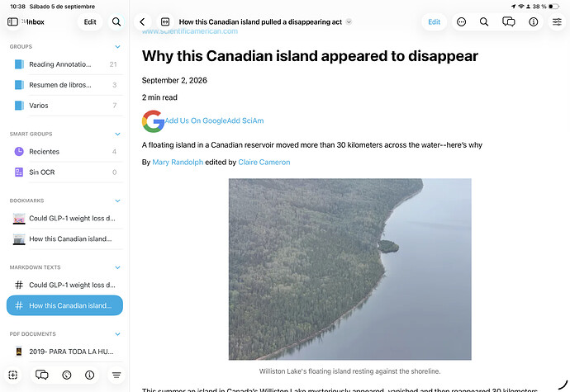Open the Mary Randolph author link

(178, 162)
